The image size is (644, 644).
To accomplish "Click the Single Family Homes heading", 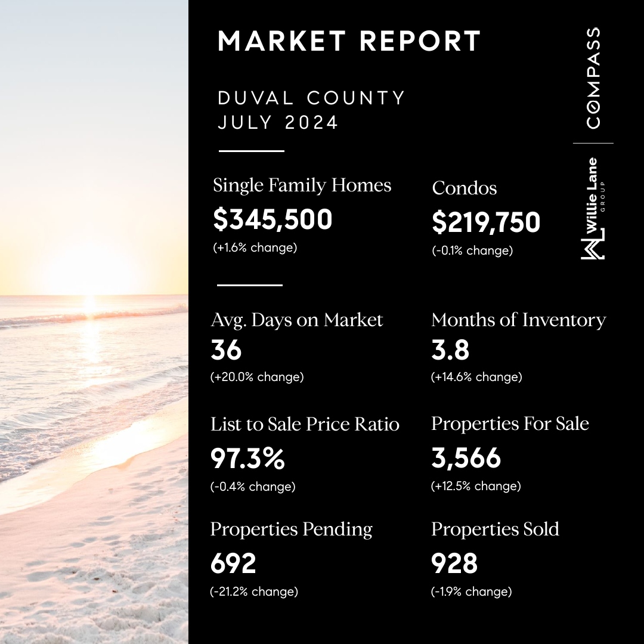I will [302, 185].
